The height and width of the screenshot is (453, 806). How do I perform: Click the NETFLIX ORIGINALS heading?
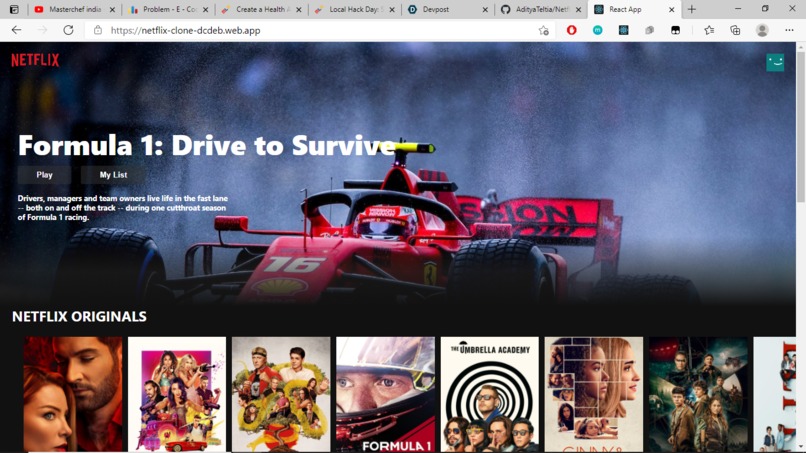coord(79,317)
